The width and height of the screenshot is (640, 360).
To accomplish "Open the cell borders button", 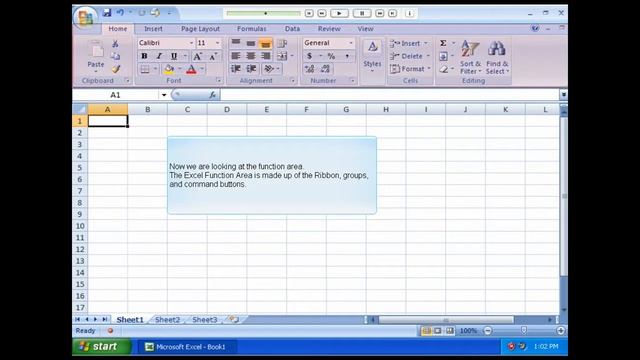I will pos(145,69).
